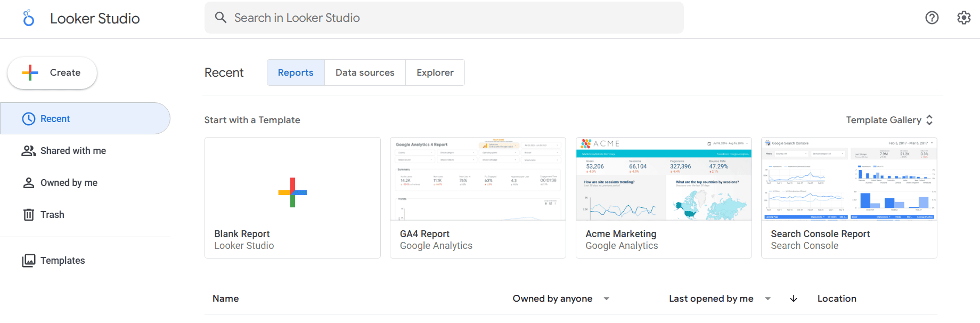Screen dimensions: 980x323
Task: Click the Location column header
Action: pos(837,298)
